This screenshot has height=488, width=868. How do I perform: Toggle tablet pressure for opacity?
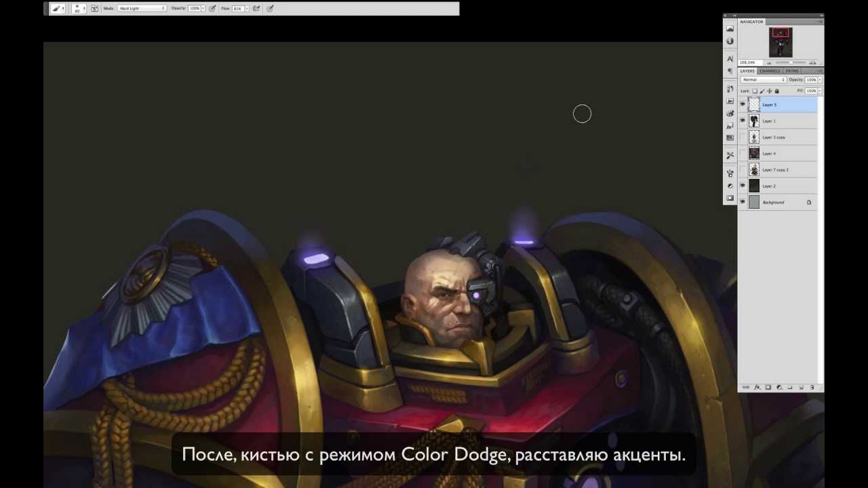pyautogui.click(x=212, y=8)
